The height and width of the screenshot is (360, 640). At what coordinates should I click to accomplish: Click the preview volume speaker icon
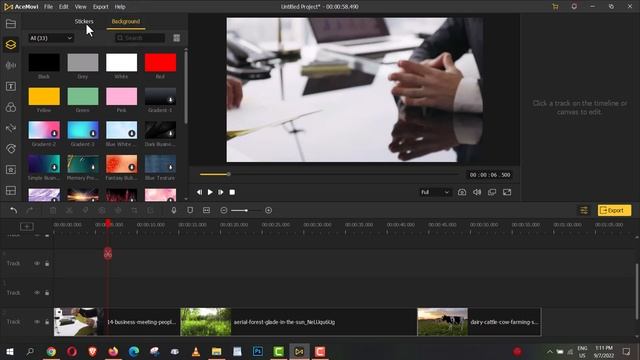point(477,192)
